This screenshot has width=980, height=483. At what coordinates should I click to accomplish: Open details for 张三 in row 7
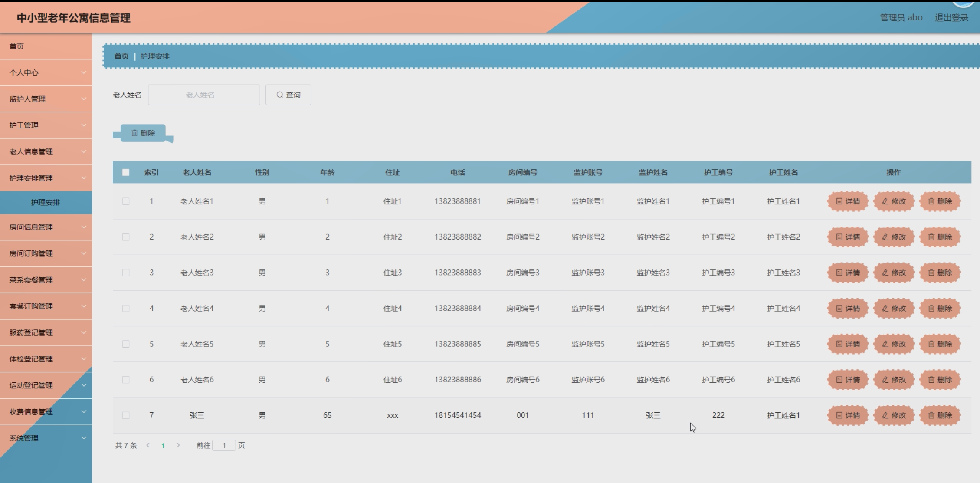[x=848, y=415]
